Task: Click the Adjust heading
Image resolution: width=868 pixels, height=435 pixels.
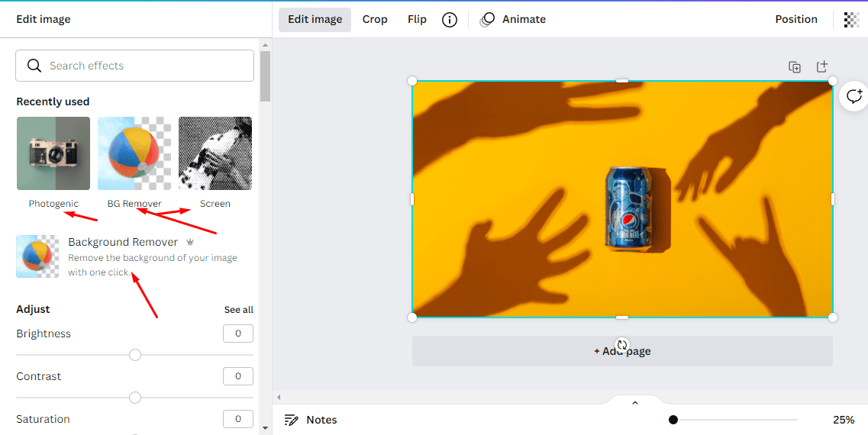Action: (33, 309)
